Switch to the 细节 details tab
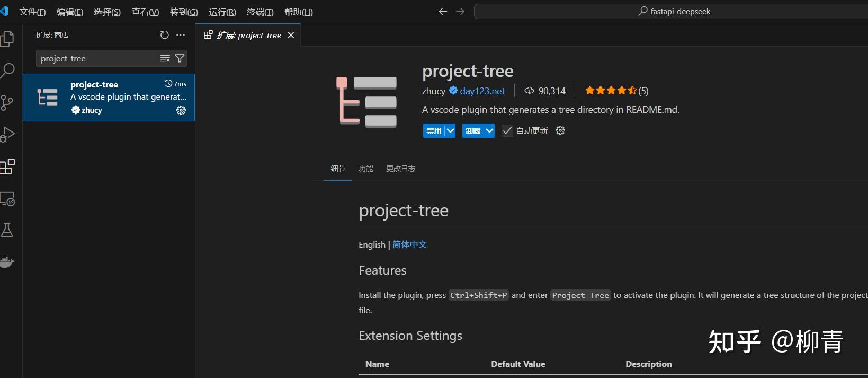This screenshot has height=378, width=868. 338,169
